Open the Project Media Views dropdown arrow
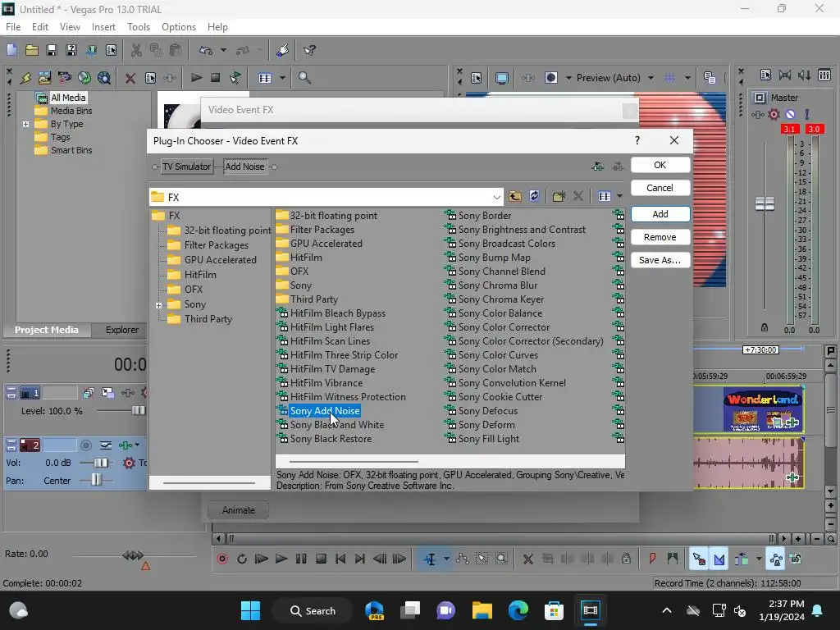Image resolution: width=840 pixels, height=630 pixels. coord(282,78)
